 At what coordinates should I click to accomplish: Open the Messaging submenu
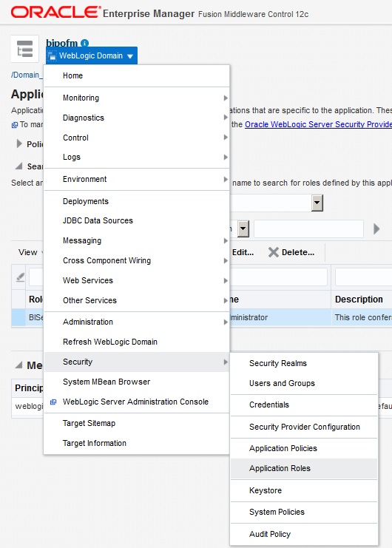coord(137,240)
